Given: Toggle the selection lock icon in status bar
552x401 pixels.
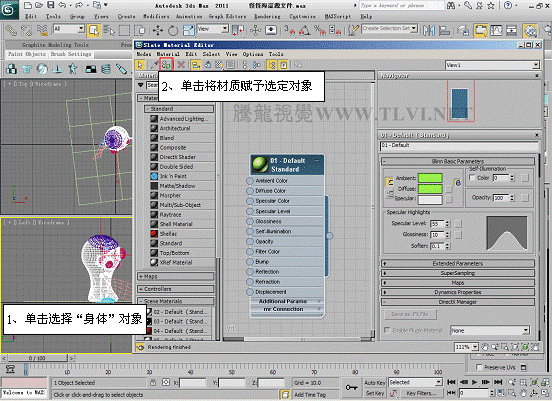Looking at the screenshot, I should pyautogui.click(x=153, y=382).
